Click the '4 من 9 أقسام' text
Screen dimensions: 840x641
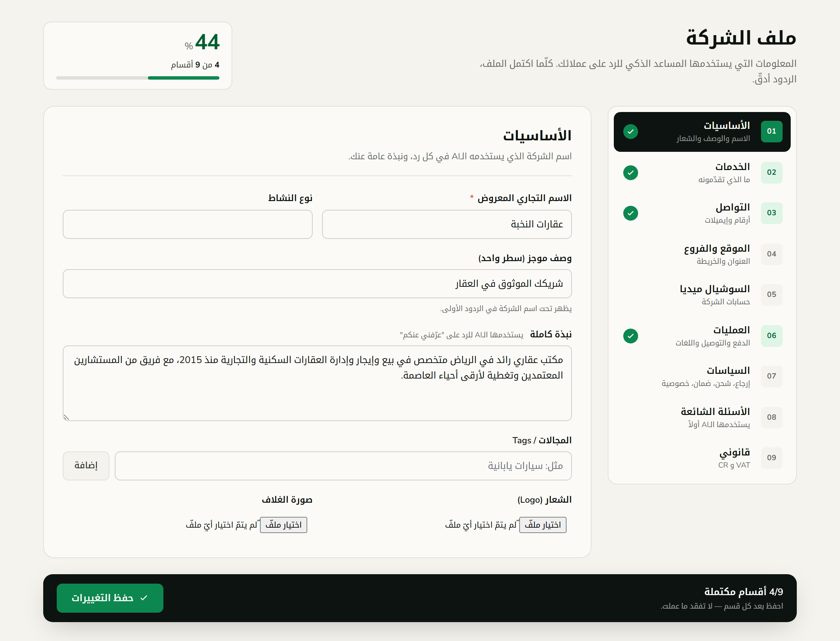click(195, 65)
